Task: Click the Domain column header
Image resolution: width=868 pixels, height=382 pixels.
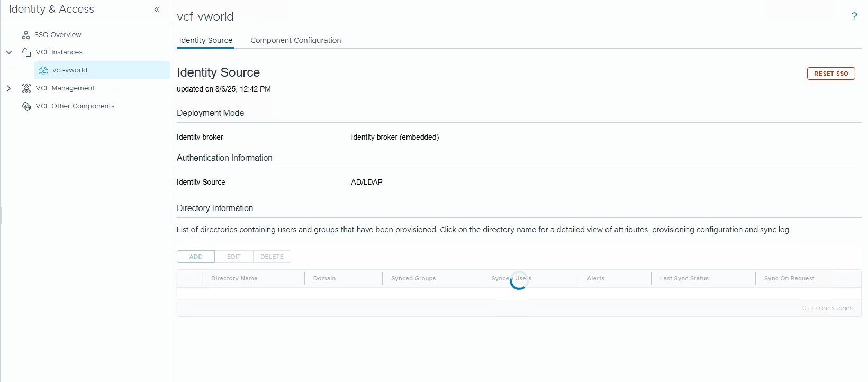Action: [x=324, y=278]
